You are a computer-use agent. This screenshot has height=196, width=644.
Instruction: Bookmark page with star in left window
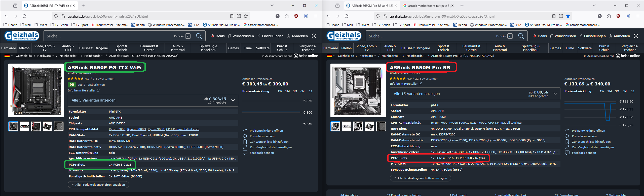click(246, 16)
